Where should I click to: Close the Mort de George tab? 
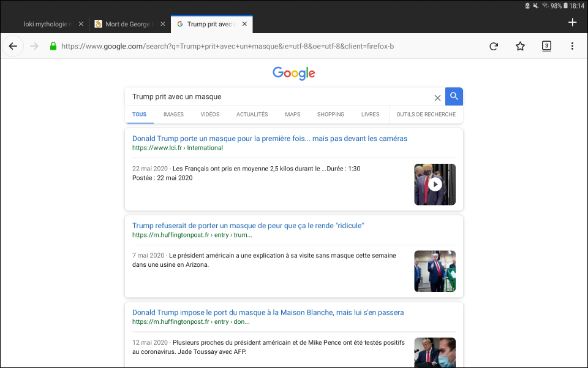(163, 24)
